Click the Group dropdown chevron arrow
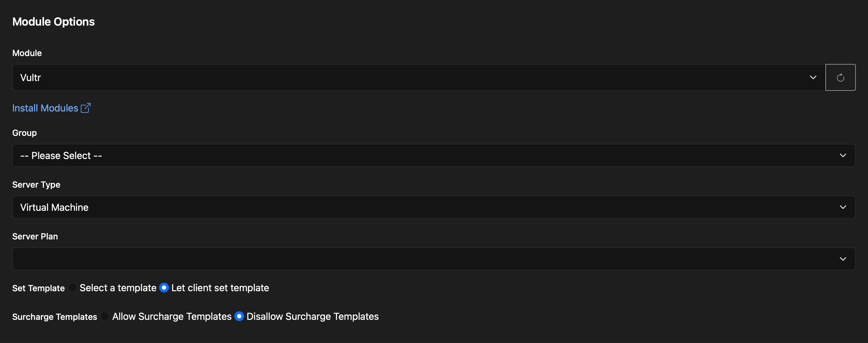 [x=843, y=155]
